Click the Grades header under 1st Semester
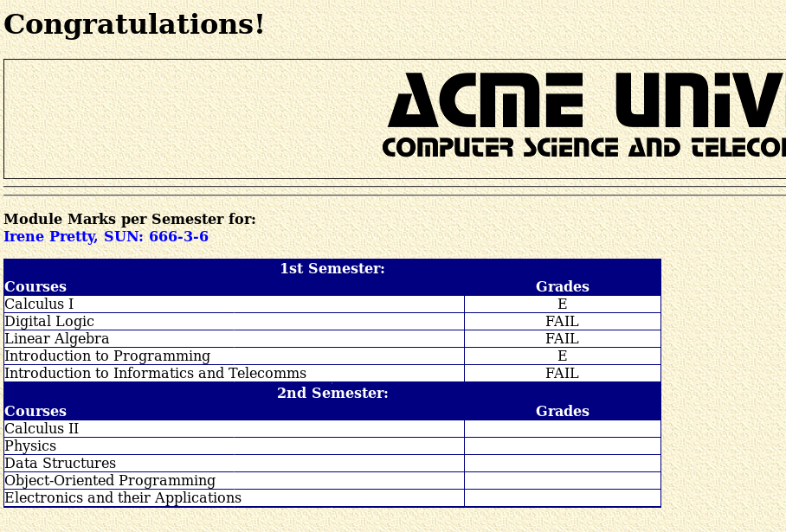 (x=562, y=287)
